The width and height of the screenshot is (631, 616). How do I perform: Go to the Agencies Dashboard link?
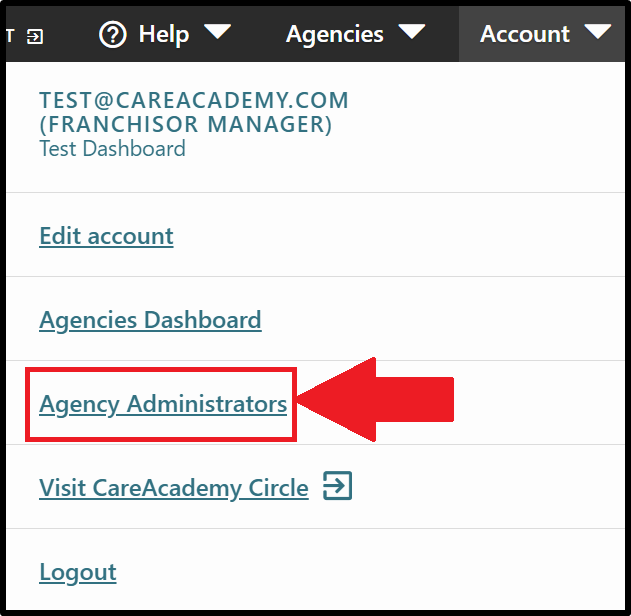coord(150,321)
